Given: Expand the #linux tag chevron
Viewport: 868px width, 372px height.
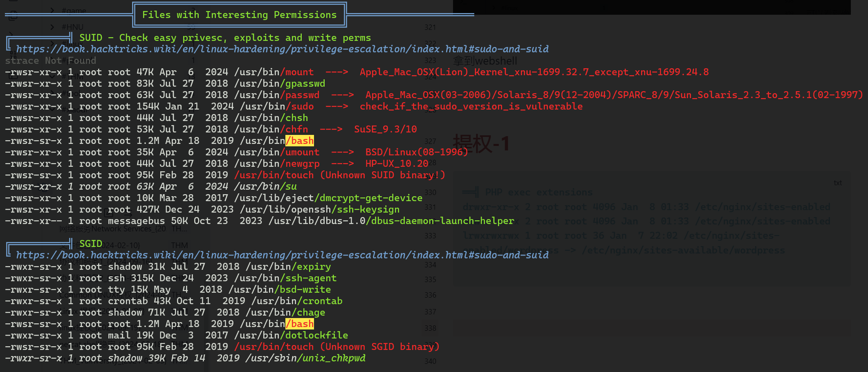Looking at the screenshot, I should tap(52, 43).
